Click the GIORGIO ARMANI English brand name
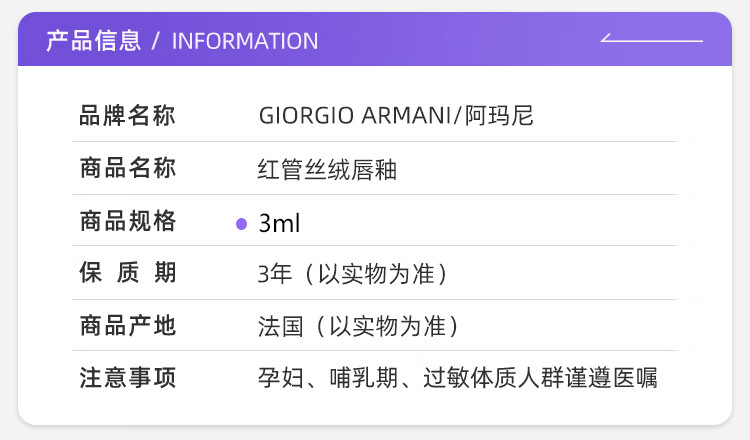The width and height of the screenshot is (750, 440). 354,116
